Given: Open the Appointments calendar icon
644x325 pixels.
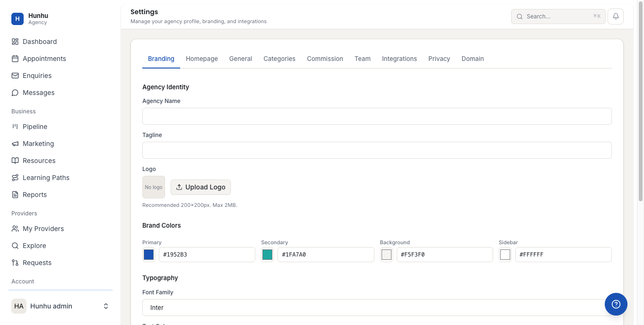Looking at the screenshot, I should (15, 59).
